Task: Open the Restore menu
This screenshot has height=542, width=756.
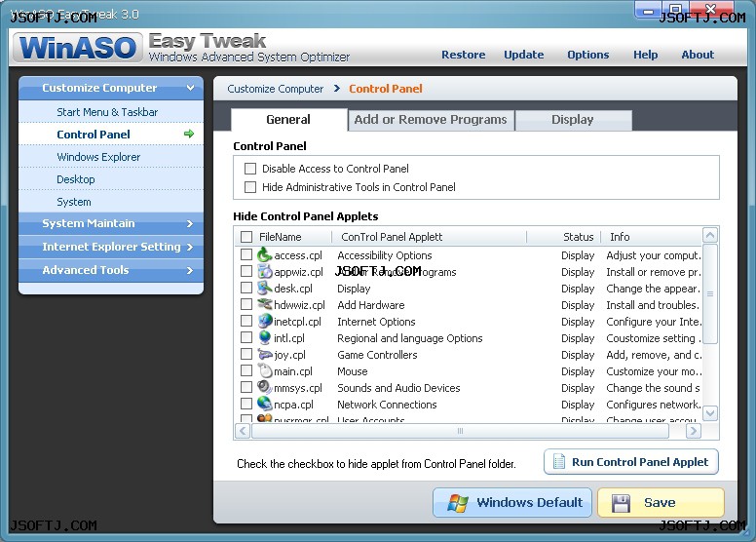Action: point(464,55)
